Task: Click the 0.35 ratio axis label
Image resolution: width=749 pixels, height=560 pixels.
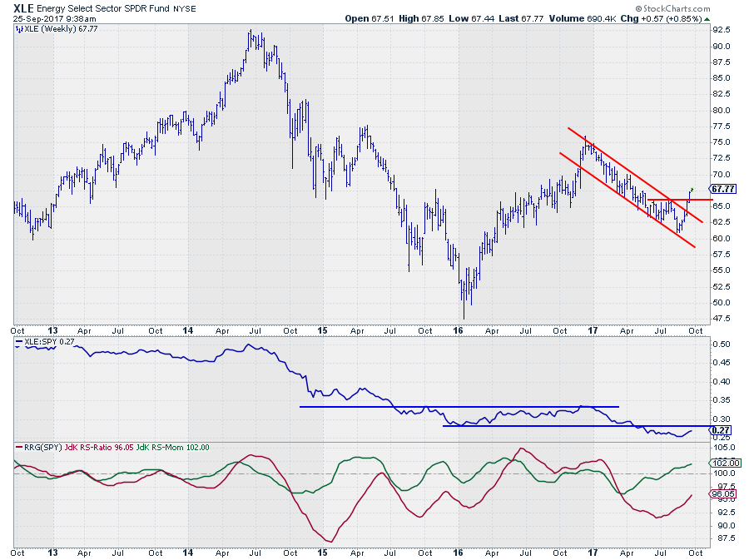Action: (722, 400)
